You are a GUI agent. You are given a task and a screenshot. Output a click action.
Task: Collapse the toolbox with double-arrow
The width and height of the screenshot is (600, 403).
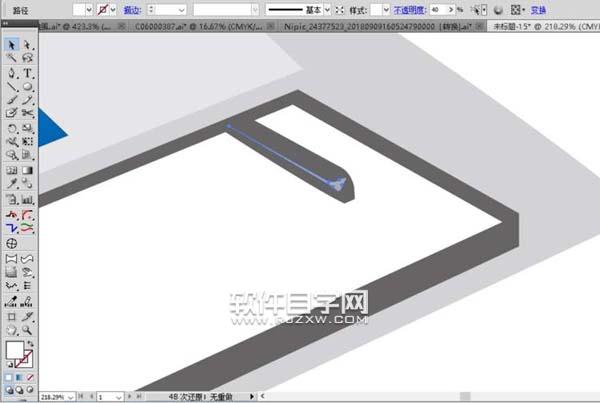[5, 23]
